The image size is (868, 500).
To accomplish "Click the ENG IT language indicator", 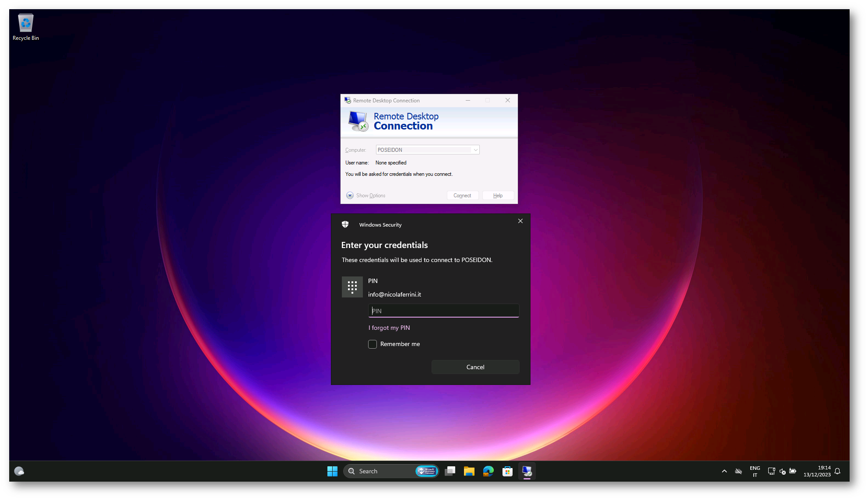I will pos(755,471).
